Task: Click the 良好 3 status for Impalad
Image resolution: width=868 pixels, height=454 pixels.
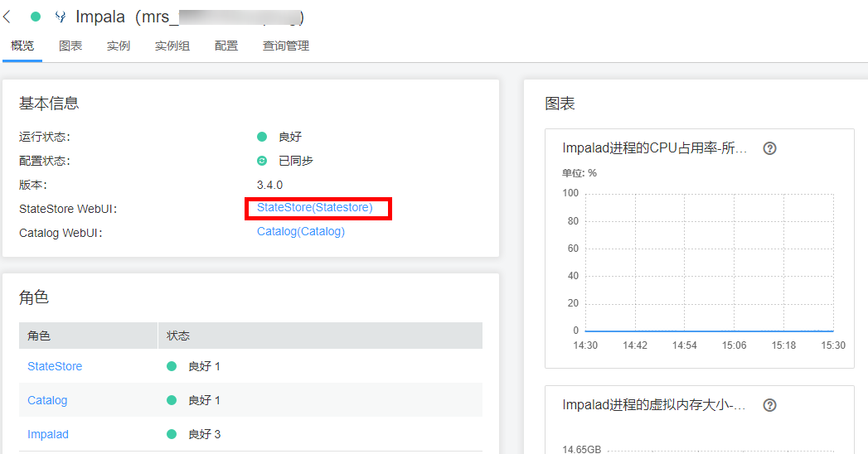Action: (204, 434)
